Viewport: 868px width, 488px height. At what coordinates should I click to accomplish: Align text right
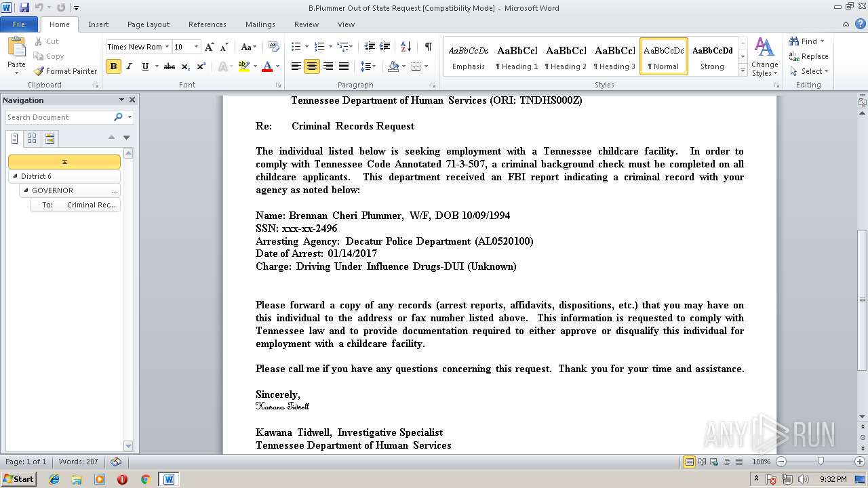click(x=328, y=66)
